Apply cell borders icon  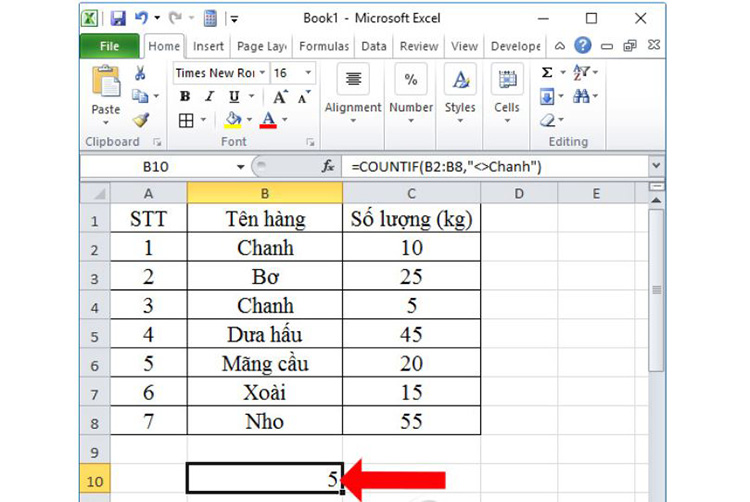click(x=186, y=120)
